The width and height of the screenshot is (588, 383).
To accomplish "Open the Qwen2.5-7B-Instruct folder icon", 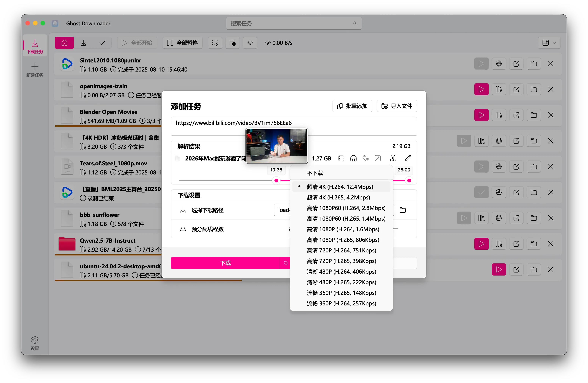I will coord(534,244).
